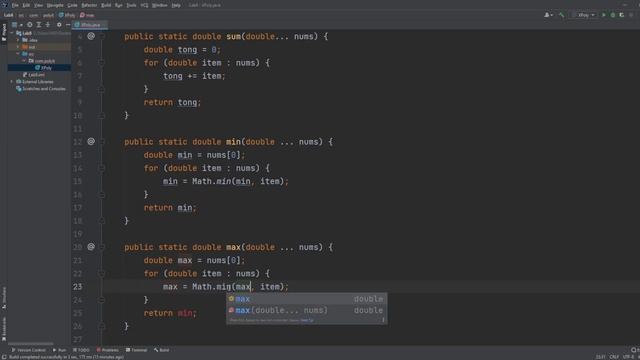Screen dimensions: 640x360
Task: Open the VCS menu
Action: point(144,5)
